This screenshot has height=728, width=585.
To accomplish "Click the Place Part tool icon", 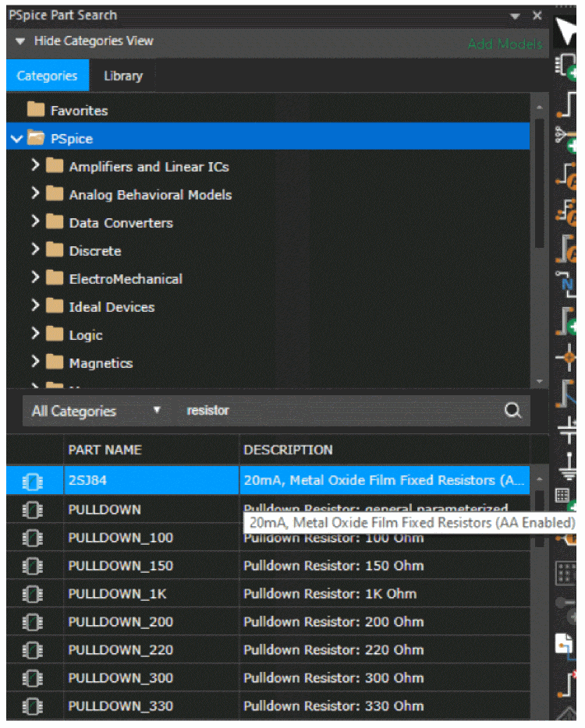I will 566,66.
